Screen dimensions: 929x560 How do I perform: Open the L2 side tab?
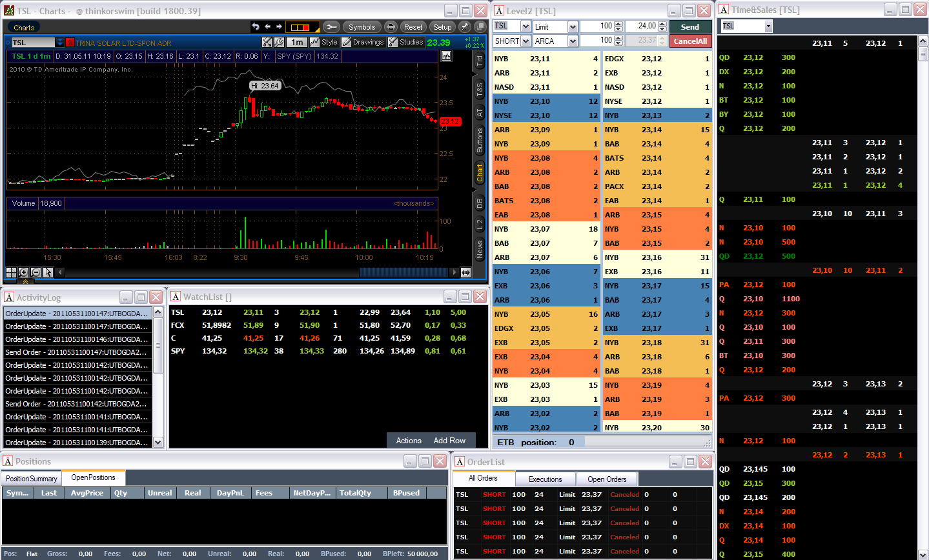tap(480, 225)
